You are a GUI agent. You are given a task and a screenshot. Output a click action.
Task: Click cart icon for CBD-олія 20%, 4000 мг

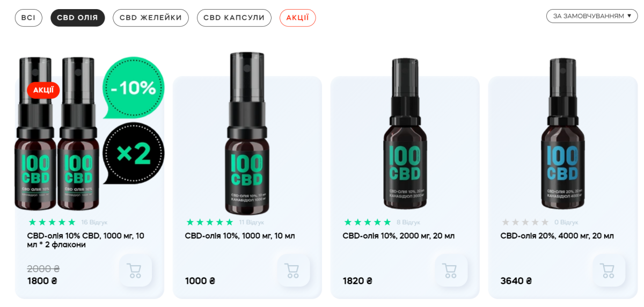tap(609, 271)
